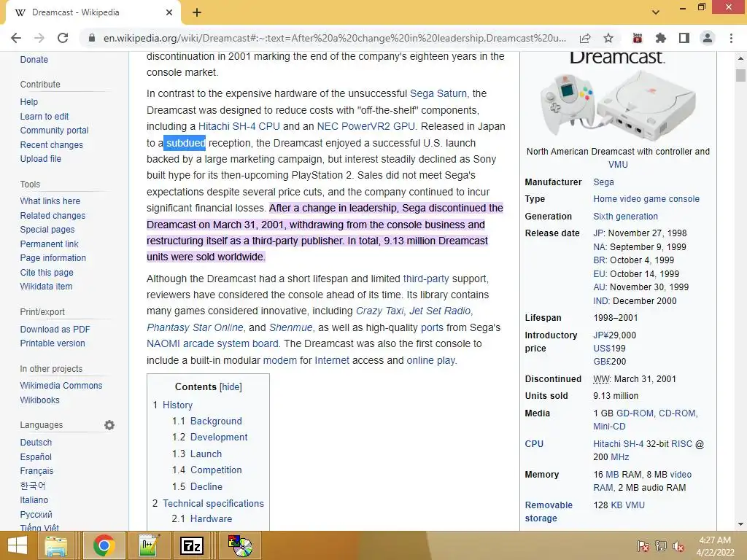The width and height of the screenshot is (747, 560).
Task: Bookmark this page with the star icon
Action: click(608, 38)
